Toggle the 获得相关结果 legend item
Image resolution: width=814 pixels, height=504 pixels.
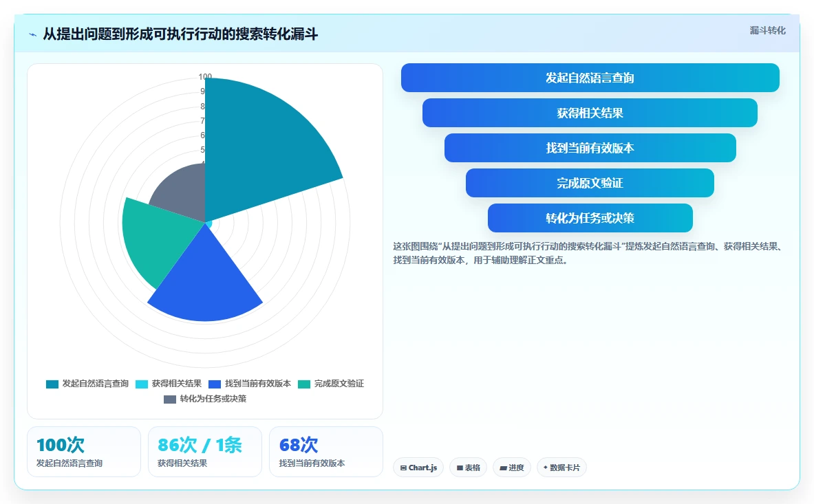(x=169, y=384)
